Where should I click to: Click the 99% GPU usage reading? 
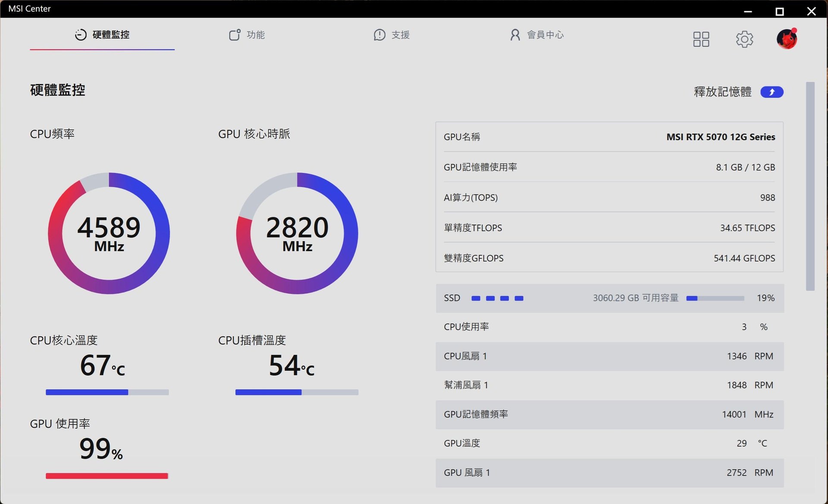coord(101,449)
